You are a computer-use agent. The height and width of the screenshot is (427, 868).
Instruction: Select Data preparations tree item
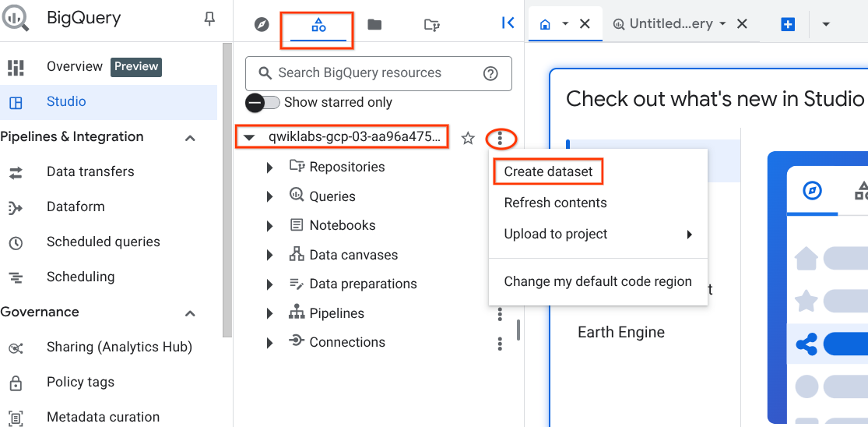pos(363,284)
